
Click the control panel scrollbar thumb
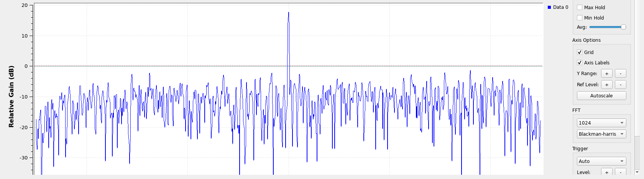tap(637, 153)
